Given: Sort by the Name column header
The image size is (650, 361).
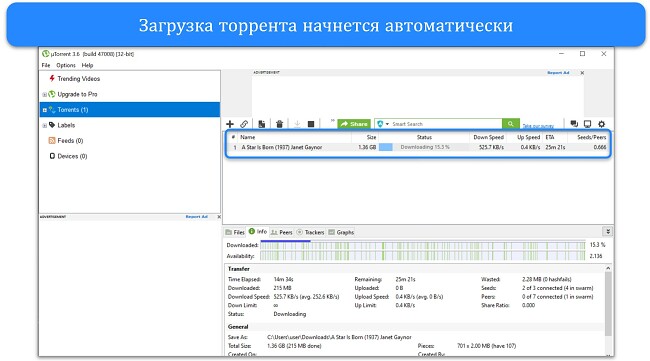Looking at the screenshot, I should point(294,137).
